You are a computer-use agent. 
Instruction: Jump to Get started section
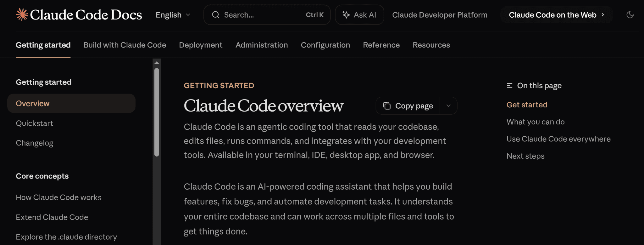[527, 105]
